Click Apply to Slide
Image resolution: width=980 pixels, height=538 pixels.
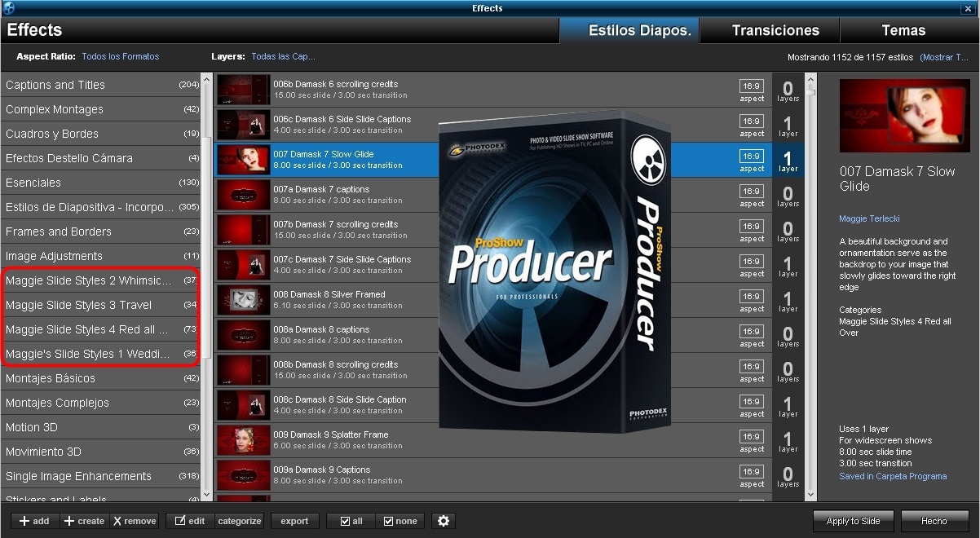click(x=854, y=521)
